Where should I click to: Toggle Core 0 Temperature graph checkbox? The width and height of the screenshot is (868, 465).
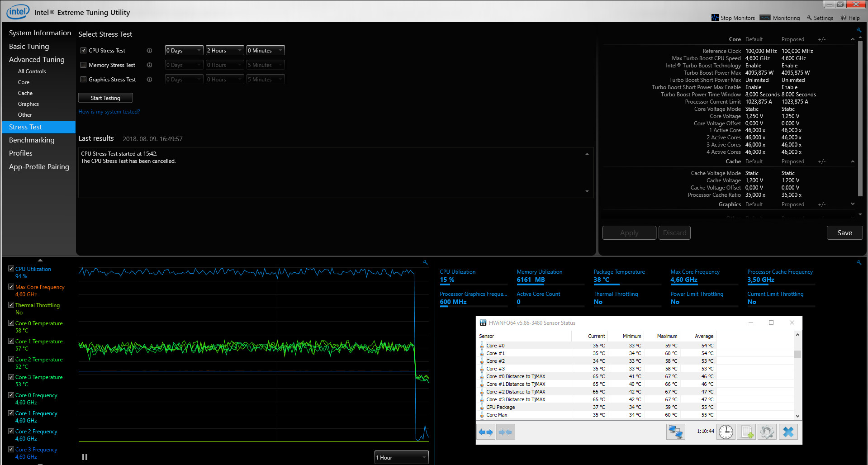click(x=11, y=323)
